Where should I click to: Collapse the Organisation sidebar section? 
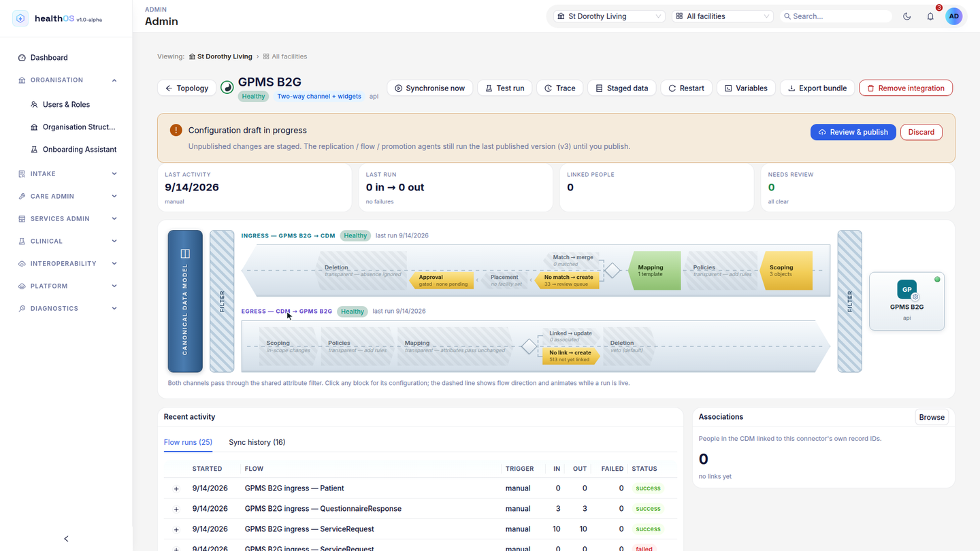tap(66, 80)
